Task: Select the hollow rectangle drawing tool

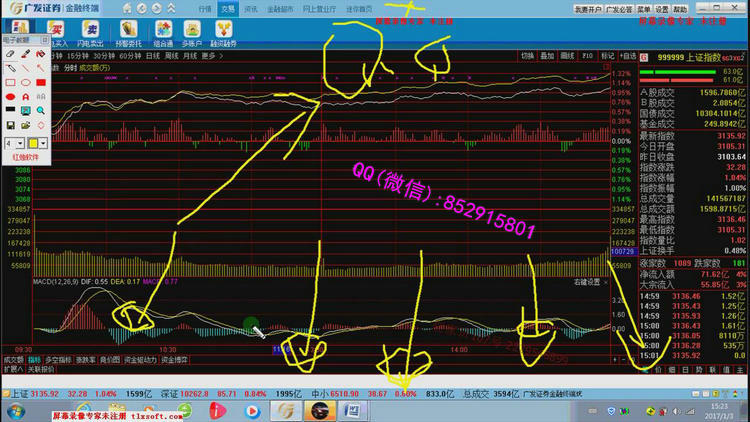Action: click(9, 82)
